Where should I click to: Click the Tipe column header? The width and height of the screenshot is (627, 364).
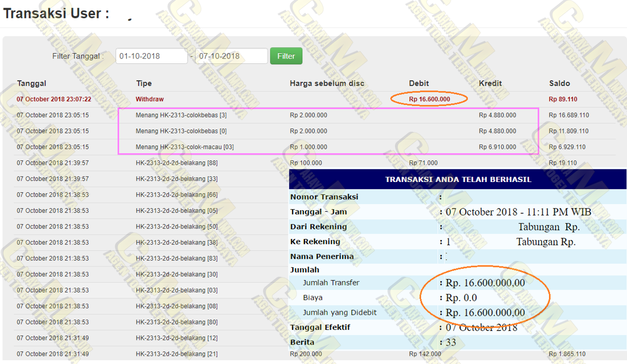pyautogui.click(x=144, y=83)
